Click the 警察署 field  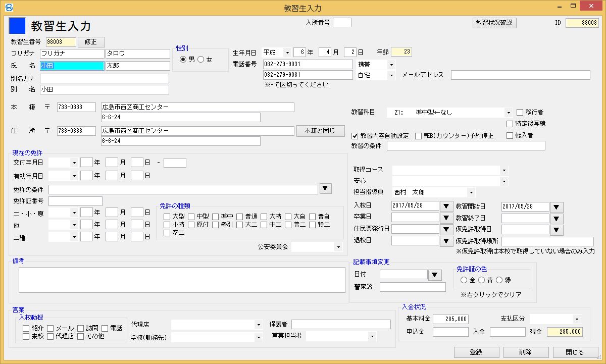coord(413,287)
